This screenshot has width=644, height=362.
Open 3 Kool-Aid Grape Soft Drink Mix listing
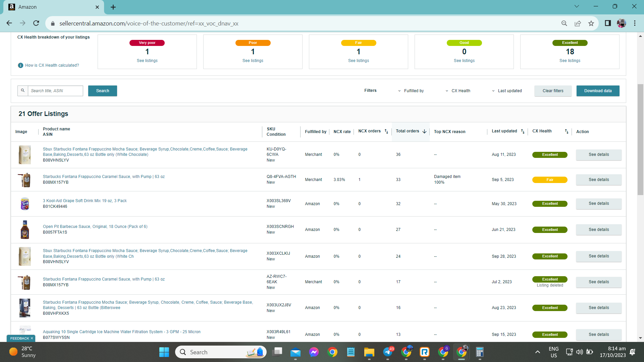pos(85,201)
